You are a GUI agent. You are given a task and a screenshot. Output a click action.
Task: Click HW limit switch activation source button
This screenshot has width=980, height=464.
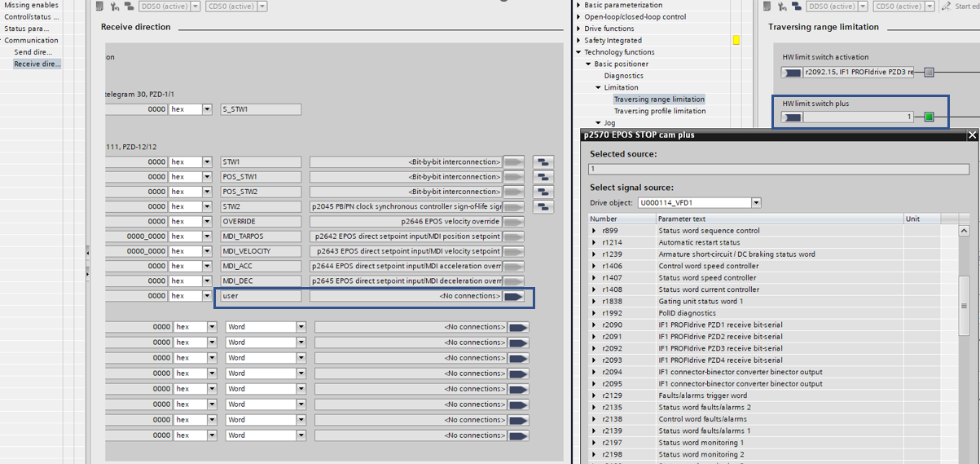pyautogui.click(x=792, y=73)
